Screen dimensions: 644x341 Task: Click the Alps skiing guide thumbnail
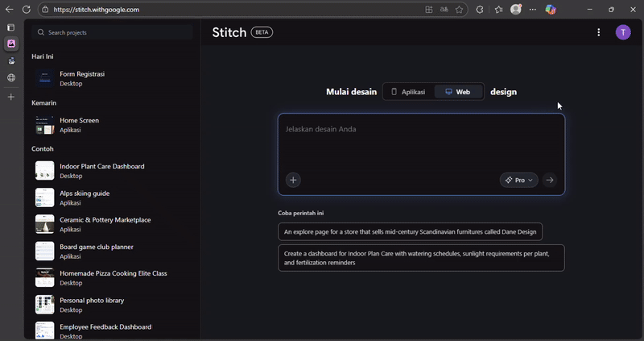[44, 198]
